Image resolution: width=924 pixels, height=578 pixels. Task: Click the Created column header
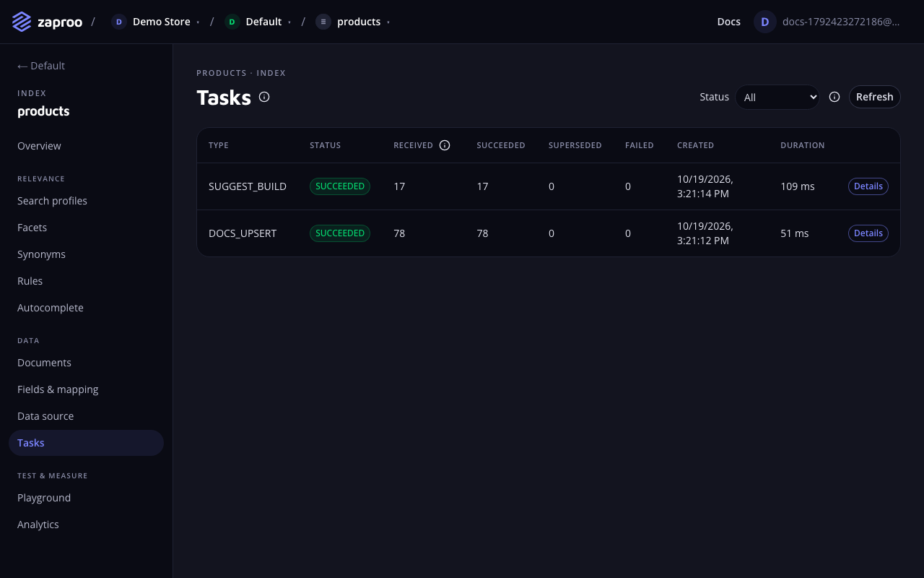point(696,145)
